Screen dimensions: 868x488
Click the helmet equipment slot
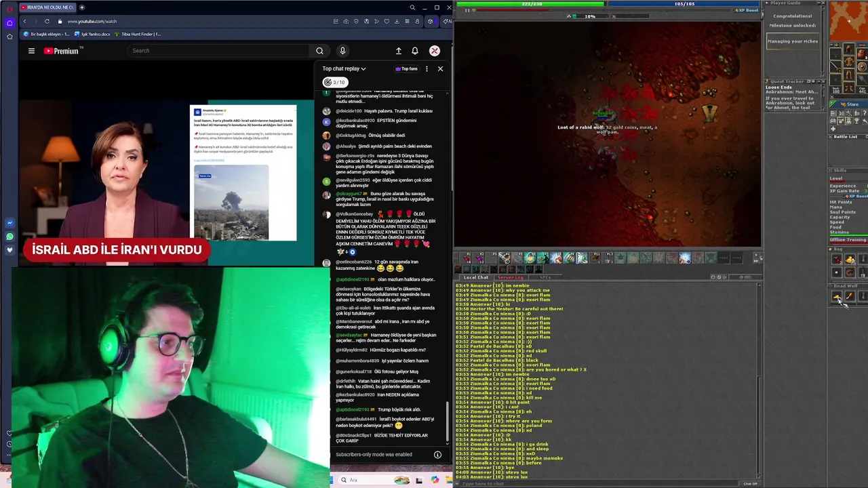pyautogui.click(x=849, y=49)
